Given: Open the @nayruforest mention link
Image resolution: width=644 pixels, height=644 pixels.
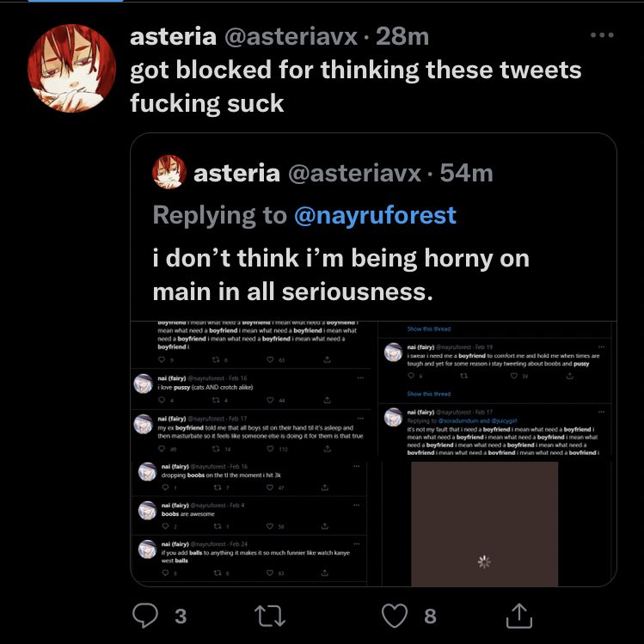Looking at the screenshot, I should pyautogui.click(x=375, y=215).
